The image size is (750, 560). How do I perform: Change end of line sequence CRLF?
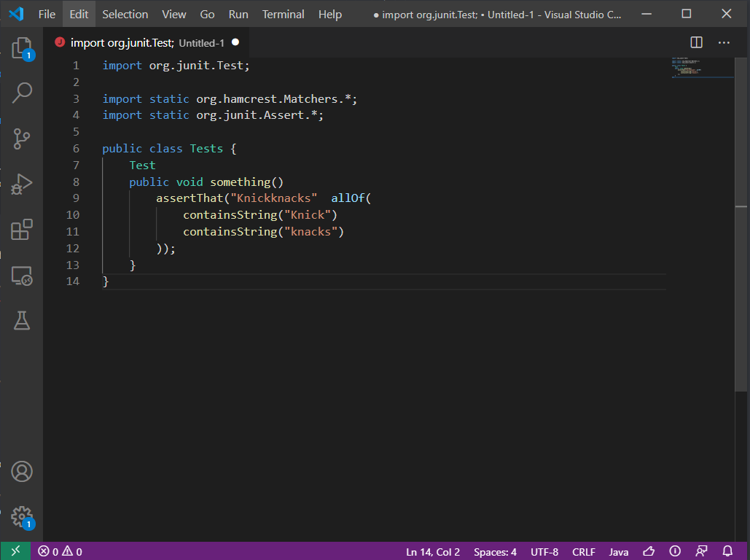coord(584,552)
